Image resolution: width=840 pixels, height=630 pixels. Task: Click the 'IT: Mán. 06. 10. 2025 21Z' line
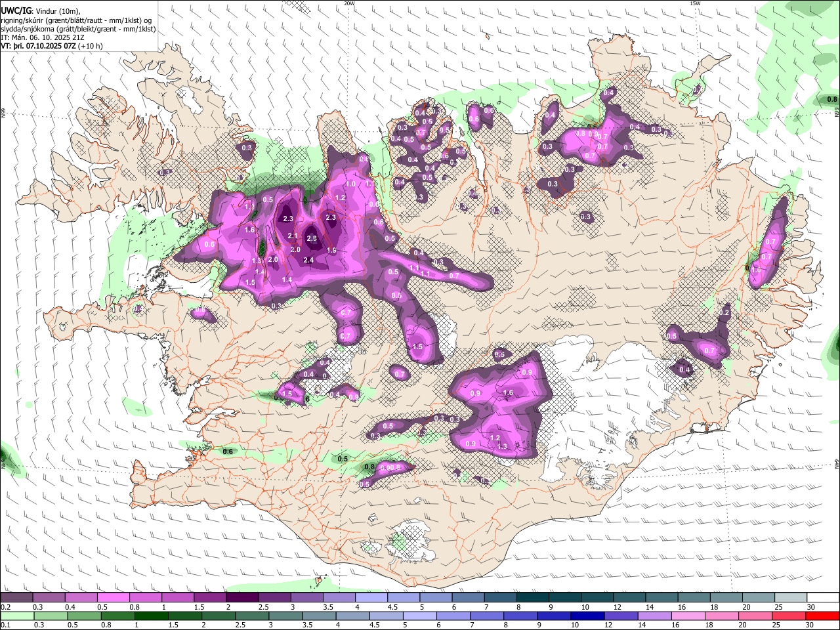(x=42, y=37)
